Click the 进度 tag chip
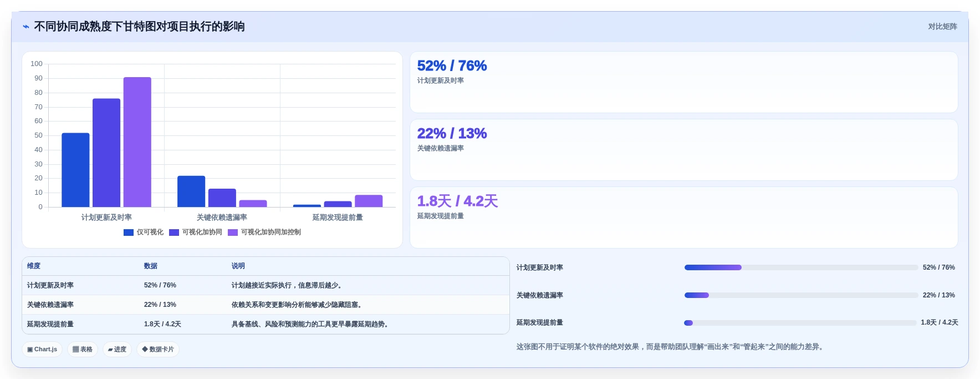This screenshot has width=980, height=379. click(117, 350)
